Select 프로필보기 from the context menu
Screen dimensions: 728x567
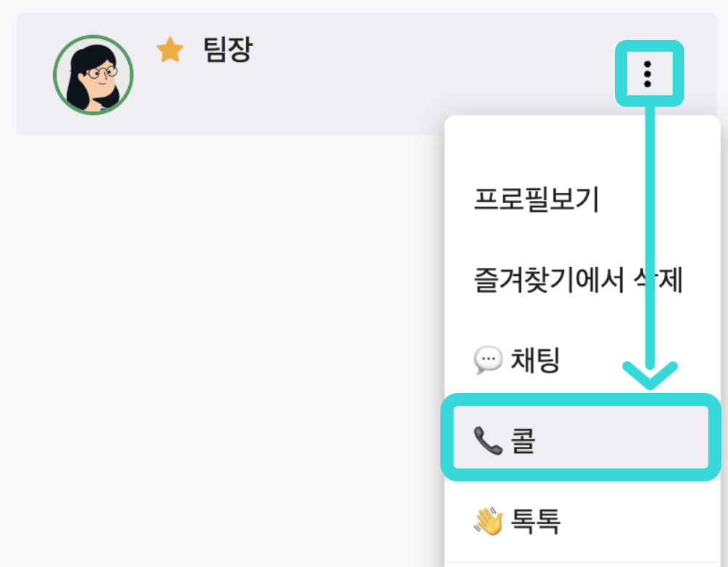tap(536, 199)
